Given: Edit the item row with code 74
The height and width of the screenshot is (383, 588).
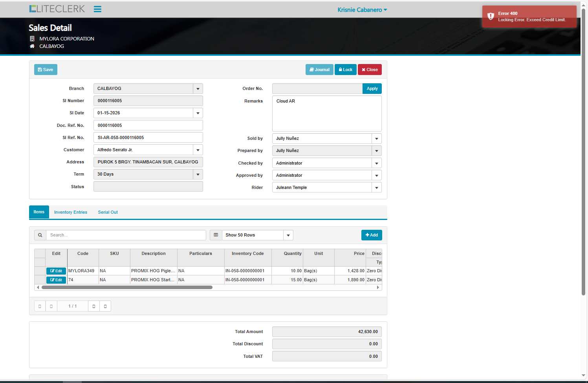Looking at the screenshot, I should point(56,280).
